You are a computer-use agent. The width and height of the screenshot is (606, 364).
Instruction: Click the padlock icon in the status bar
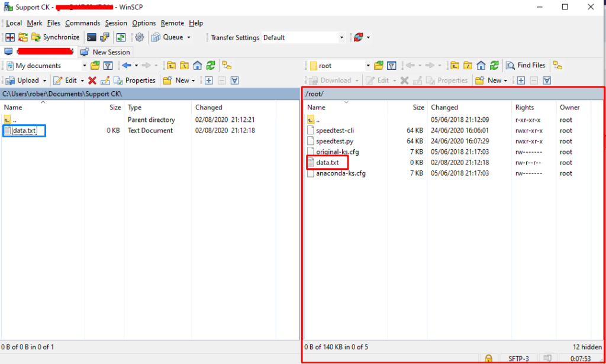[x=488, y=359]
